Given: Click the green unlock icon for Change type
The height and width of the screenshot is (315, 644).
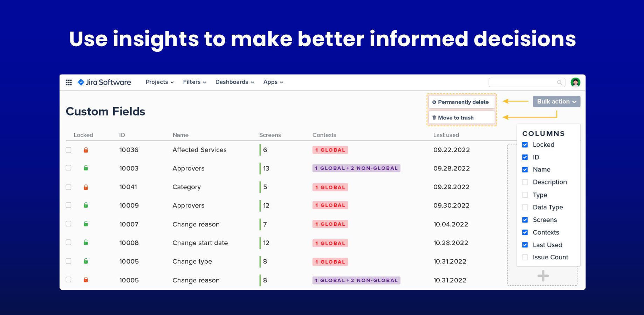Looking at the screenshot, I should point(86,261).
